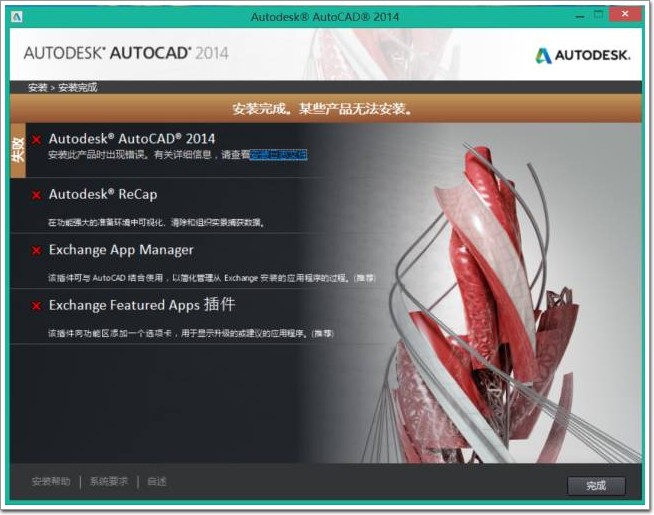Select the Autodesk ReCap product title
Viewport: 654px width, 515px height.
pyautogui.click(x=103, y=194)
